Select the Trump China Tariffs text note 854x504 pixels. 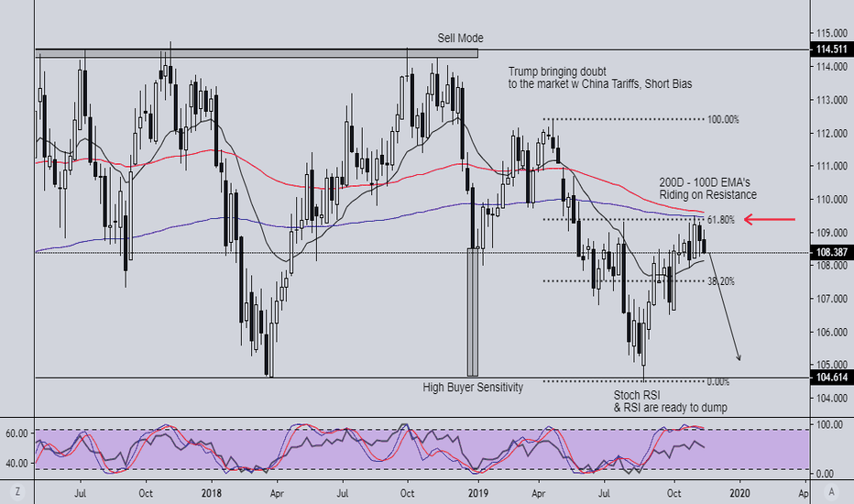pos(599,78)
